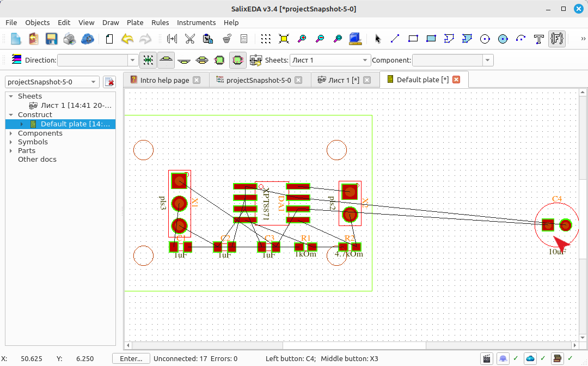Open the Instruments menu
Image resolution: width=588 pixels, height=366 pixels.
click(196, 22)
